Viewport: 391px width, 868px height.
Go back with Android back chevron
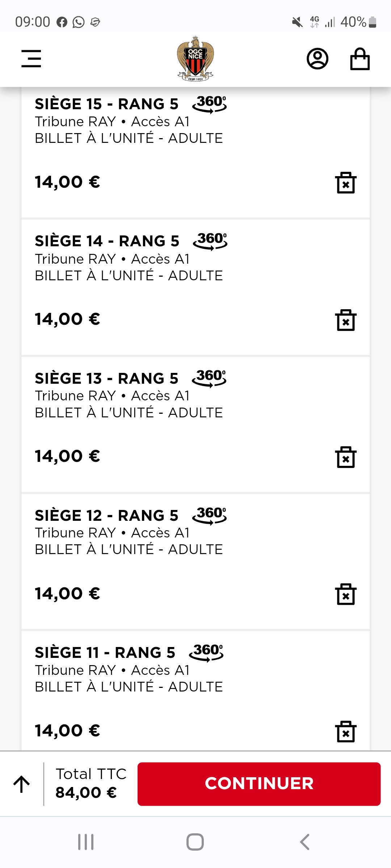click(x=305, y=842)
